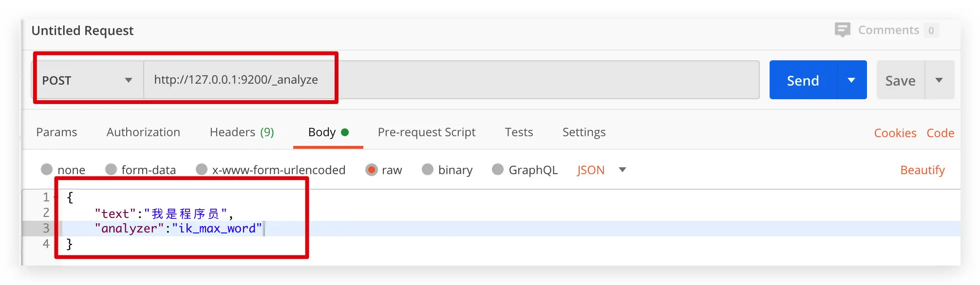This screenshot has height=285, width=980.
Task: Expand the Send button arrow options
Action: (851, 80)
